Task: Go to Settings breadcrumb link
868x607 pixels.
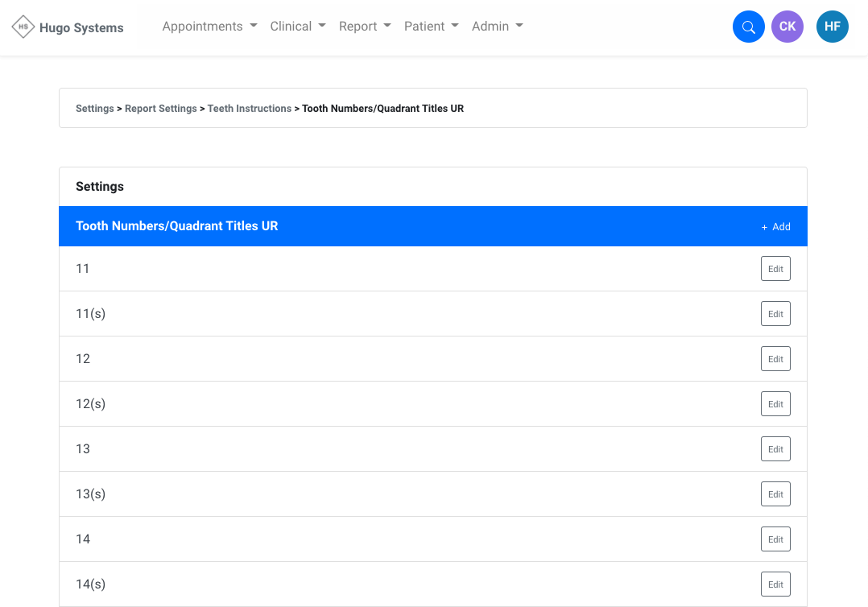Action: tap(95, 109)
